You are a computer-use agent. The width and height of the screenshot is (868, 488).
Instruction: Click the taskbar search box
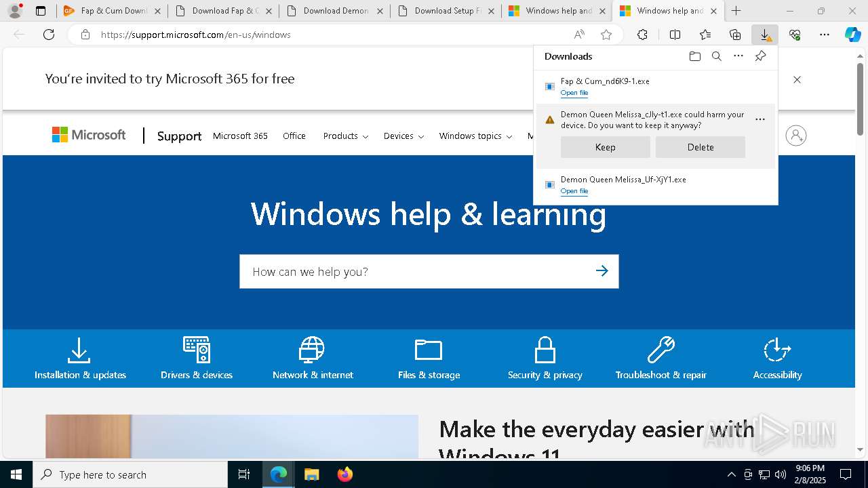coord(130,474)
